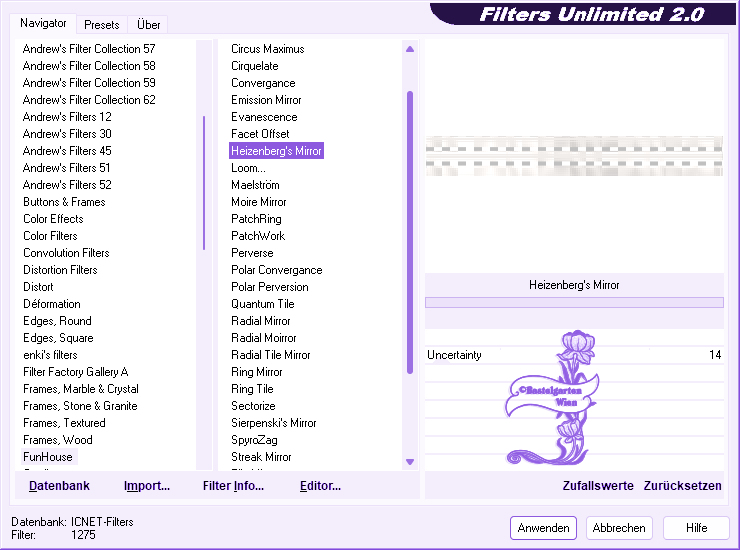The width and height of the screenshot is (740, 550).
Task: Select the Edges, Round category
Action: coord(57,321)
